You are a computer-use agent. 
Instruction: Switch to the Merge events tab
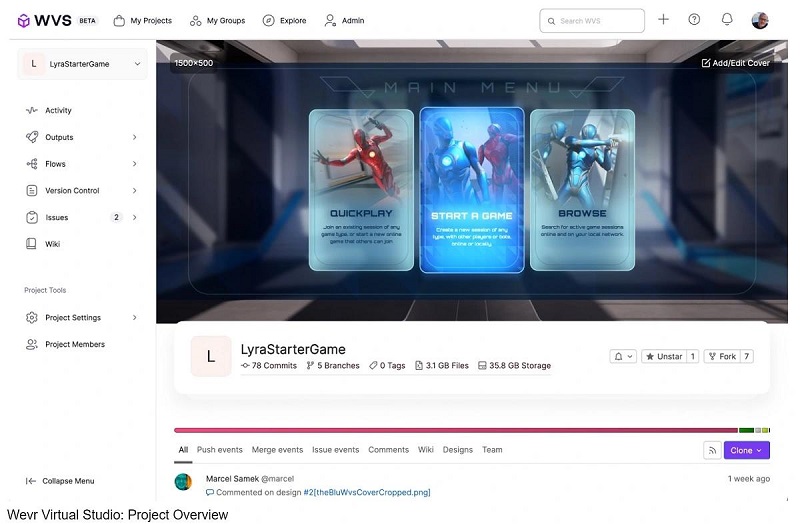click(x=277, y=450)
